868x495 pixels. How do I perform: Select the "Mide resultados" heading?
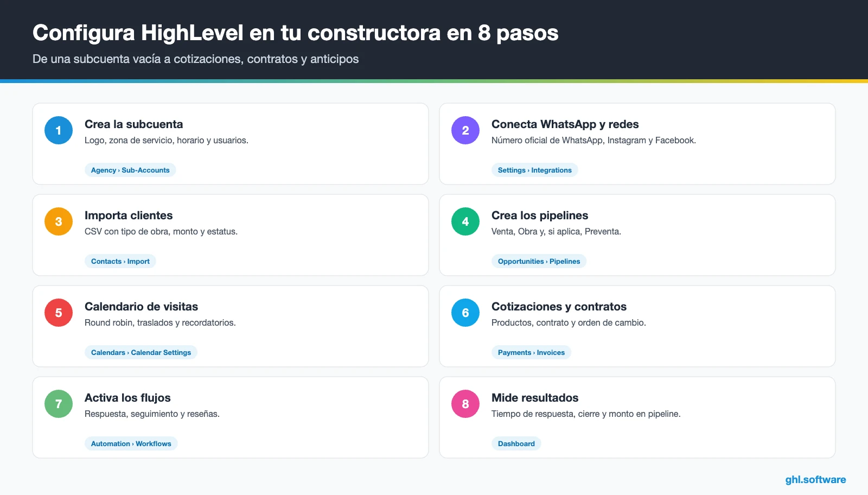[535, 398]
